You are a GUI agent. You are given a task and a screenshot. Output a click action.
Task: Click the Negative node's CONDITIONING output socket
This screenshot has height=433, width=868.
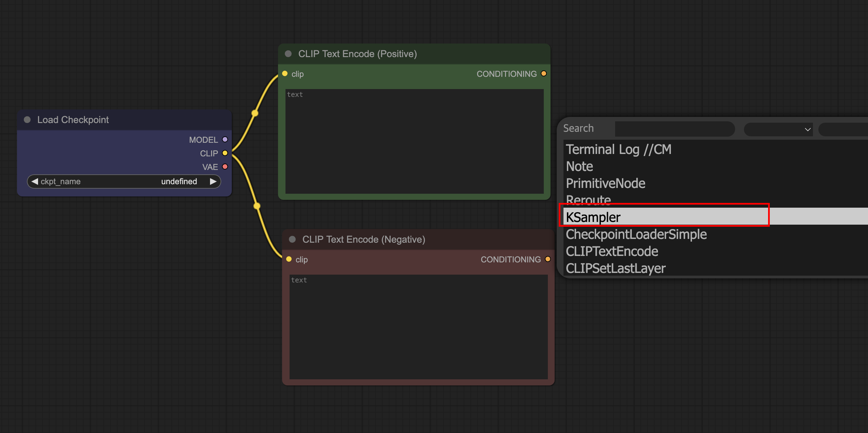click(x=548, y=259)
